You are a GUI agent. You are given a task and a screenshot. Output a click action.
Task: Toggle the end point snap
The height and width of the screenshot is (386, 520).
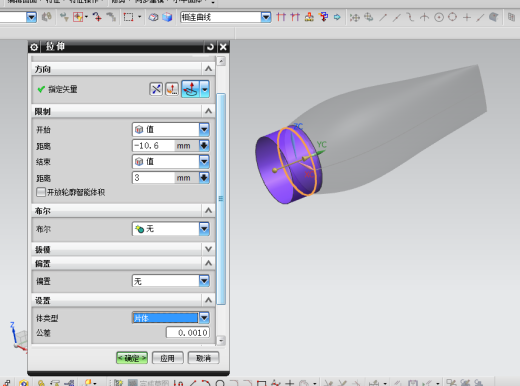[x=383, y=17]
